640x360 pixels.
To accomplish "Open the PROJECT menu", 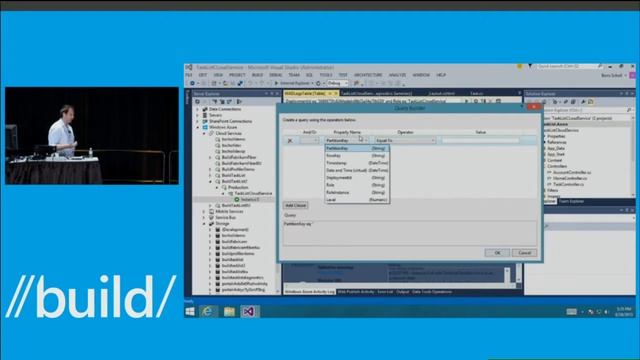I will point(237,75).
